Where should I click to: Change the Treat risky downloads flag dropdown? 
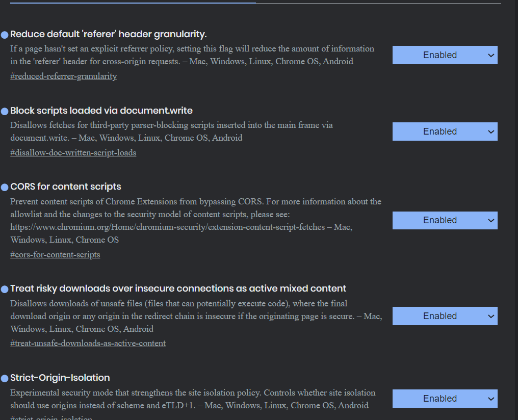click(x=445, y=316)
